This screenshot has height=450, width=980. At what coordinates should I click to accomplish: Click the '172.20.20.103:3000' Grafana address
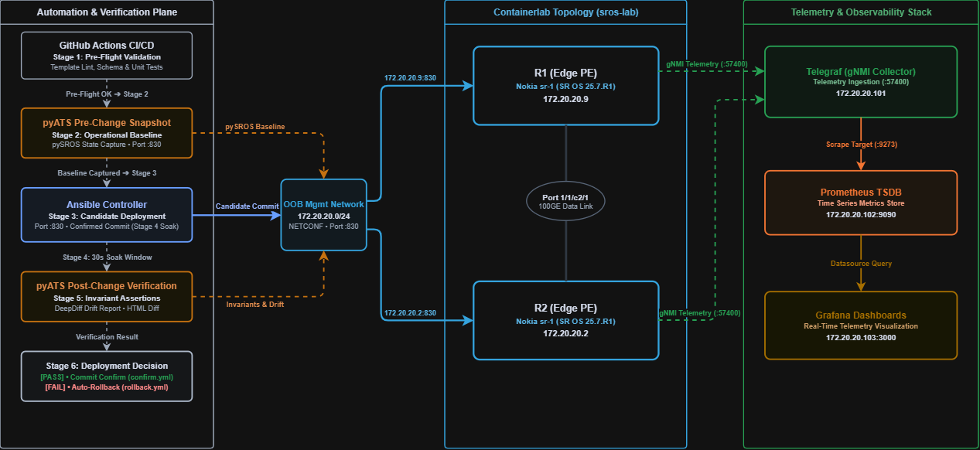861,337
